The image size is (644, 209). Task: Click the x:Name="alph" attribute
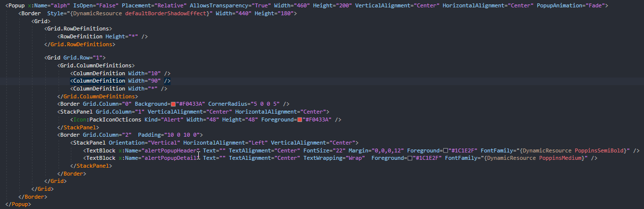(49, 5)
